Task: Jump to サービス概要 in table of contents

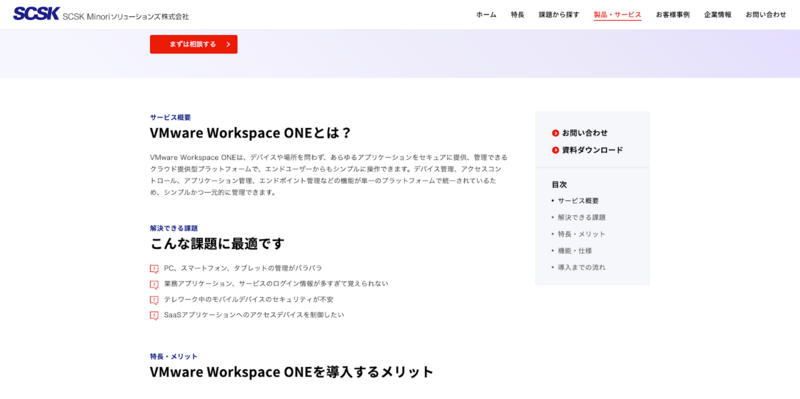Action: pos(578,201)
